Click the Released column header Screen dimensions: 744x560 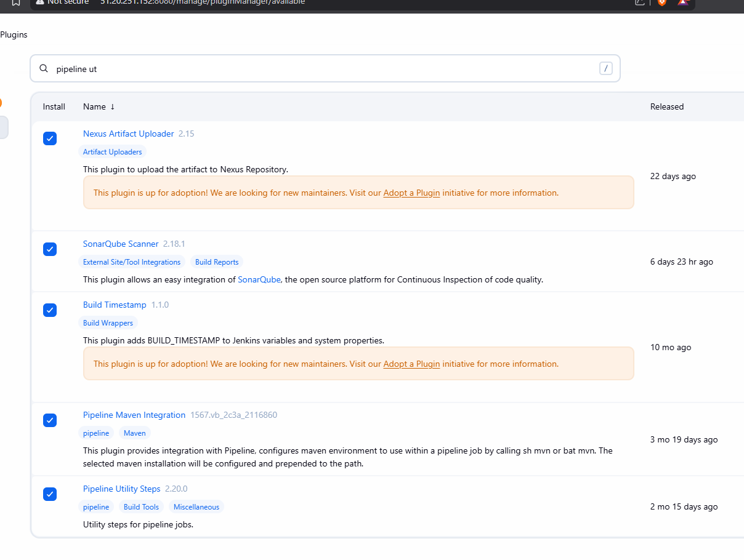pos(667,106)
